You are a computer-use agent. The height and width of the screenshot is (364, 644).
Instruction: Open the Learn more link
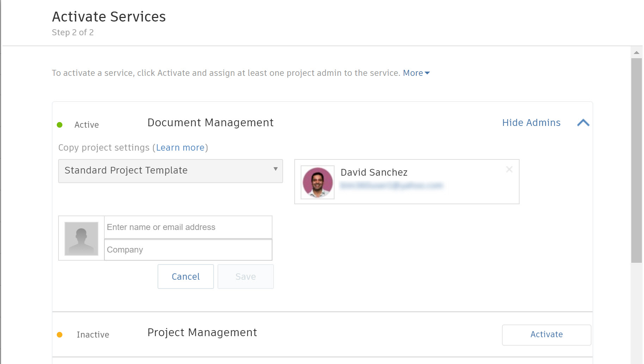pos(180,147)
